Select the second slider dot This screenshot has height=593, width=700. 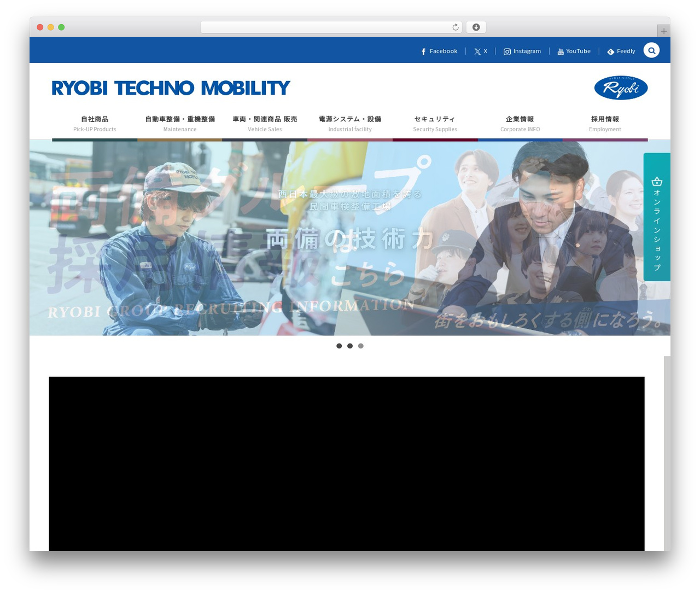click(x=350, y=346)
